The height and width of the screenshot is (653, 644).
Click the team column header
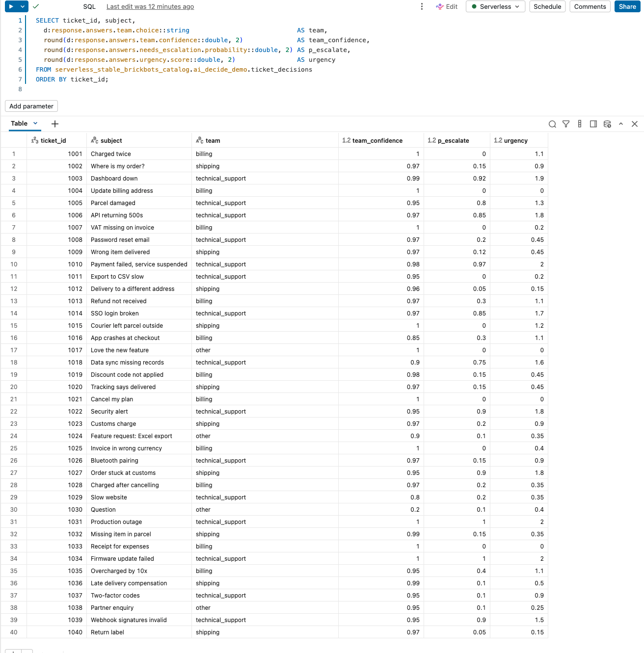point(265,140)
